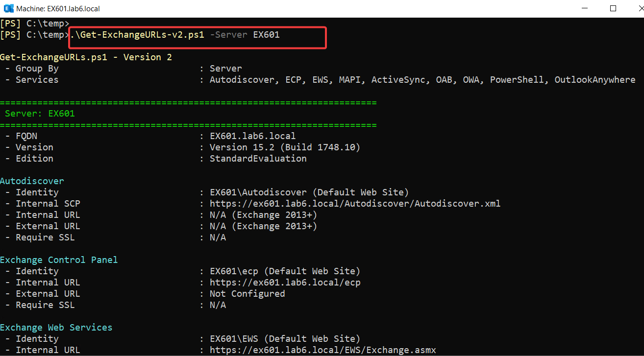Click the "N/A" Require SSL value under Exchange Control Panel

tap(218, 305)
